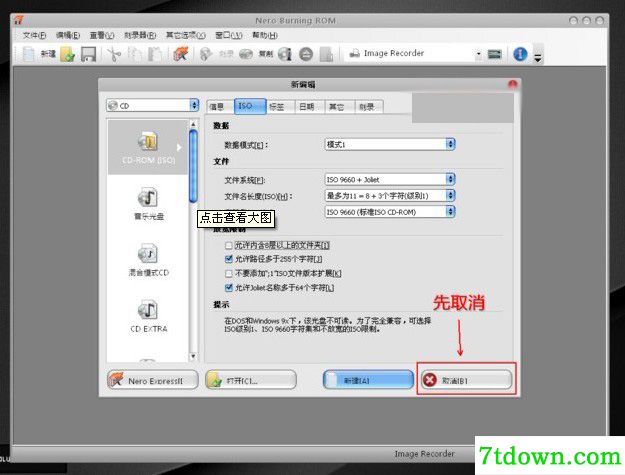Open the 数据模式 dropdown showing 模式1

click(390, 144)
